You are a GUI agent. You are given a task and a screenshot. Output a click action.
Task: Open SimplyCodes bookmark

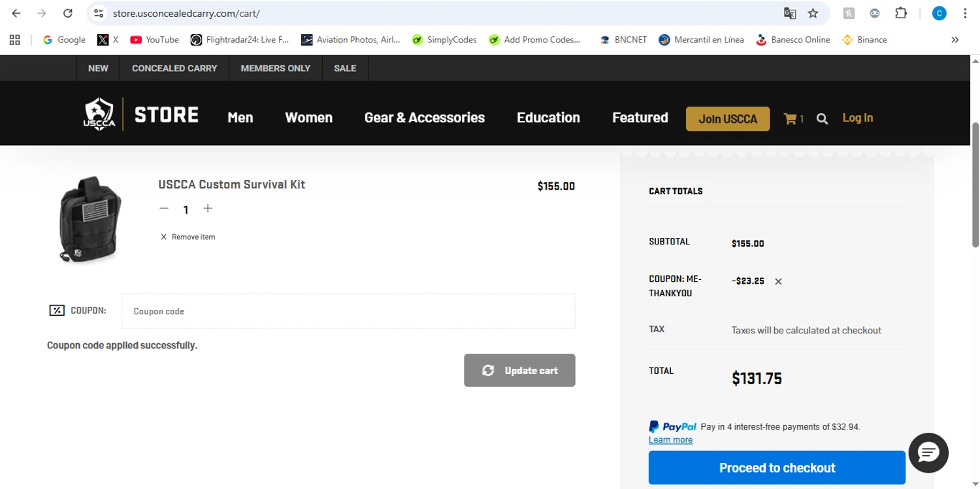(x=444, y=40)
